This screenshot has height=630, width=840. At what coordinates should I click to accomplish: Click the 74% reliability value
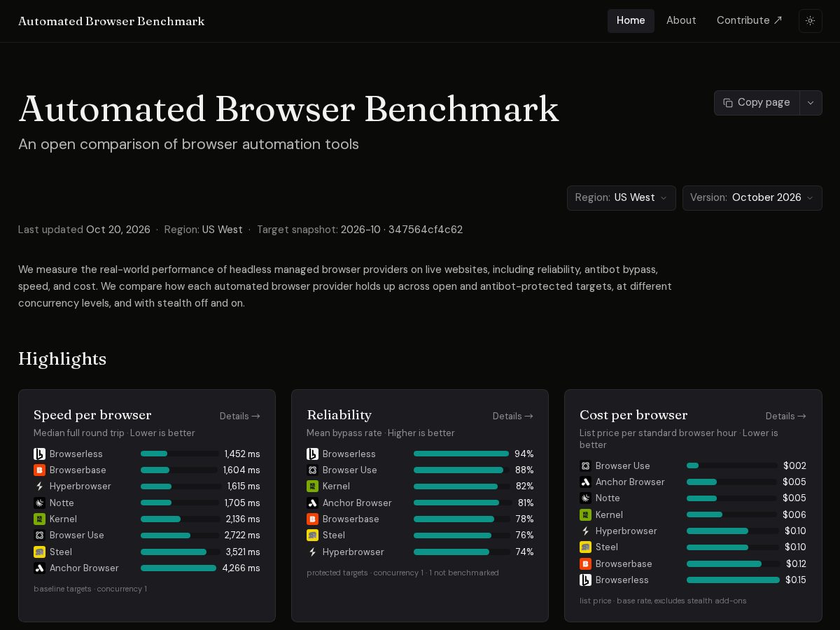coord(524,552)
